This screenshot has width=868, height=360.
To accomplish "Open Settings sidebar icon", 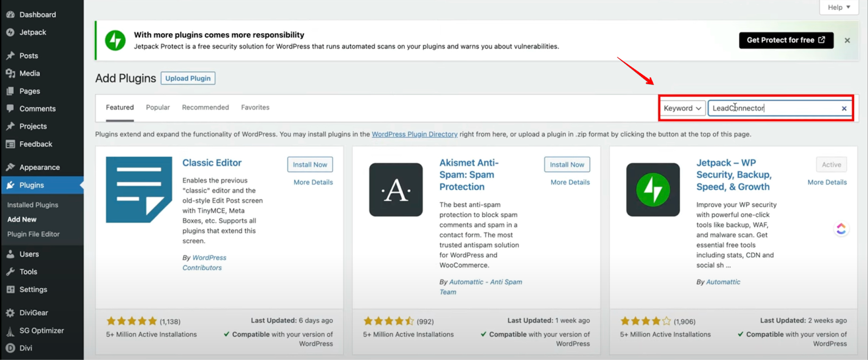I will coord(10,290).
